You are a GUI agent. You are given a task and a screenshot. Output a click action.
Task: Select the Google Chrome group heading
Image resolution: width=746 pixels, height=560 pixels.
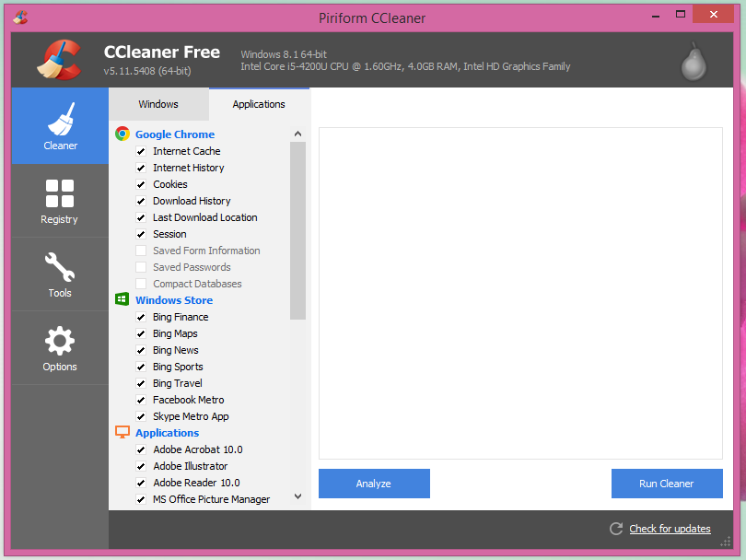tap(175, 134)
